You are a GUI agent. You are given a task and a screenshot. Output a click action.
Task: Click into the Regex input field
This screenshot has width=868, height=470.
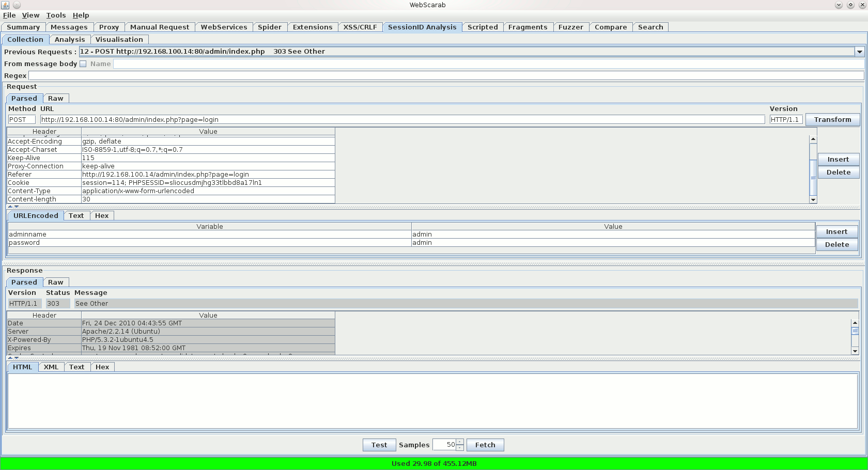(x=445, y=76)
